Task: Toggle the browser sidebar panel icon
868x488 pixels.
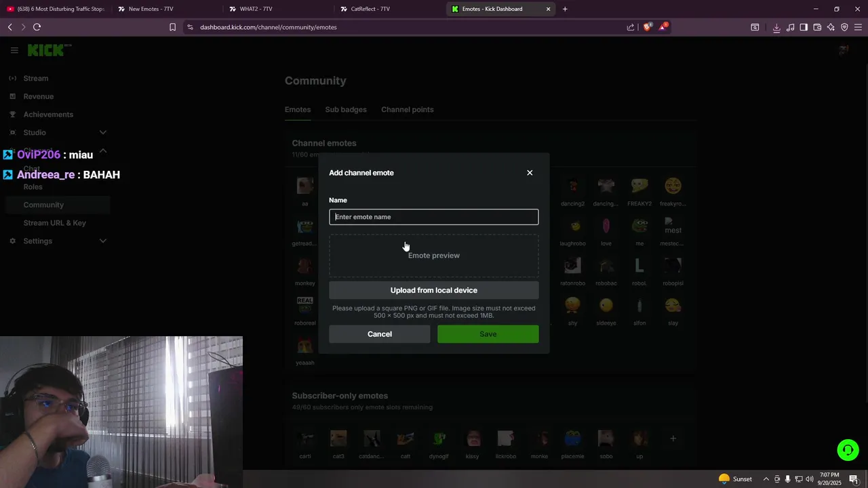Action: point(804,27)
